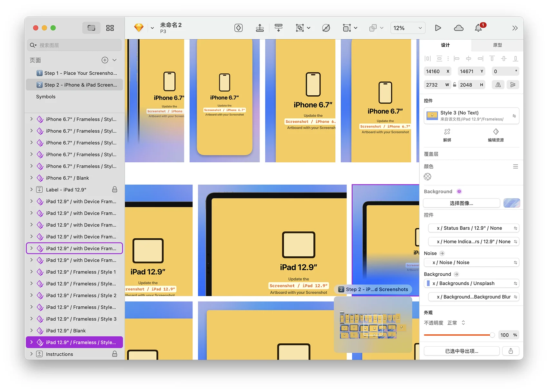
Task: Click the tint color swatch circle
Action: [x=427, y=177]
